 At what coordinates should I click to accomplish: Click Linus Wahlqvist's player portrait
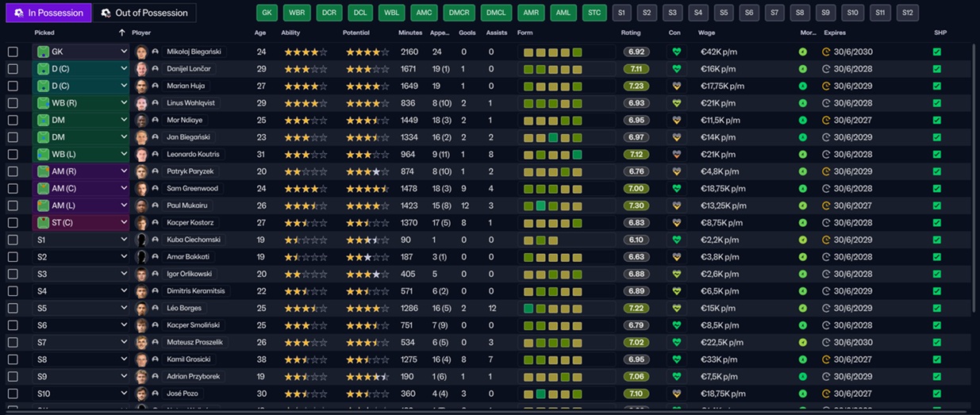click(x=141, y=103)
